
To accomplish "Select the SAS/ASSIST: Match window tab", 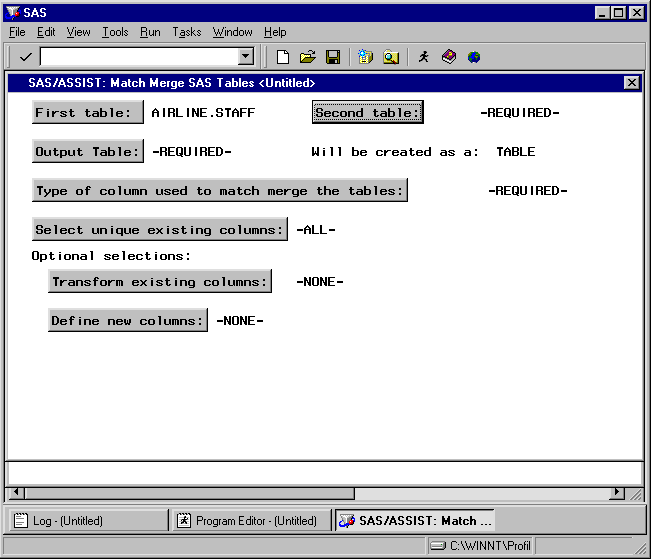I will pos(415,520).
